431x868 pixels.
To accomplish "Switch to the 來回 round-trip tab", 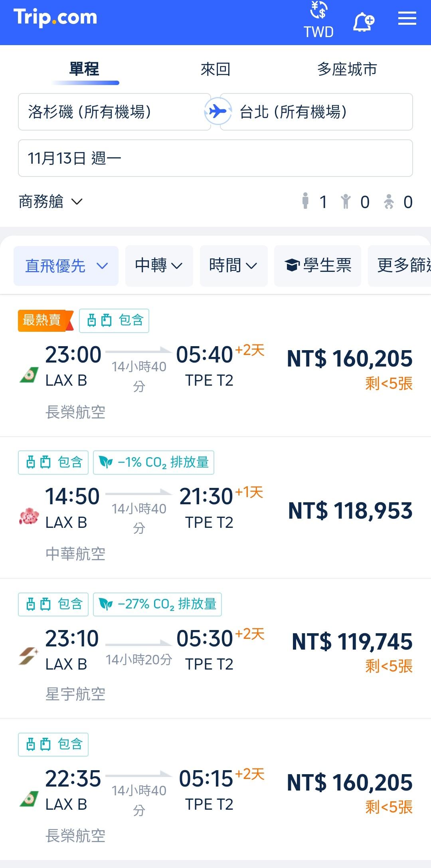I will [215, 69].
